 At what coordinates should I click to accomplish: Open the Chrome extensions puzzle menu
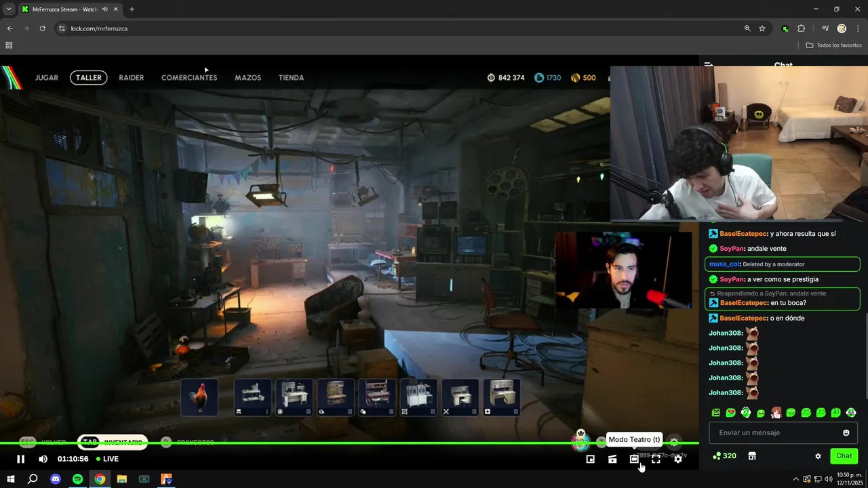coord(802,28)
